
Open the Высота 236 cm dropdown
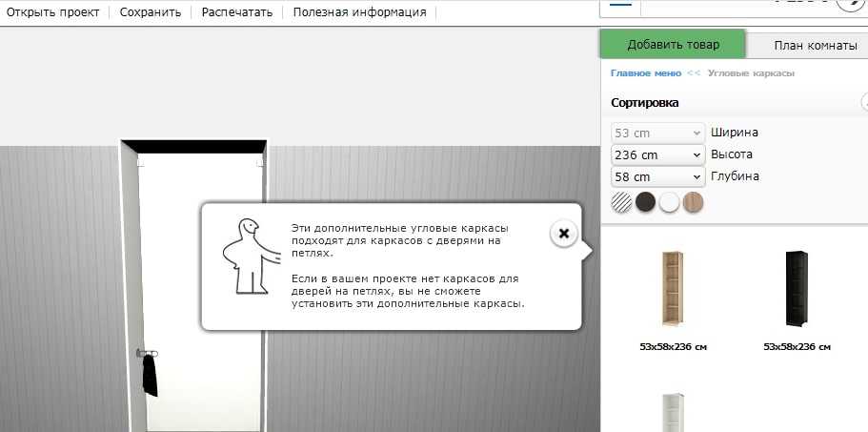(656, 154)
